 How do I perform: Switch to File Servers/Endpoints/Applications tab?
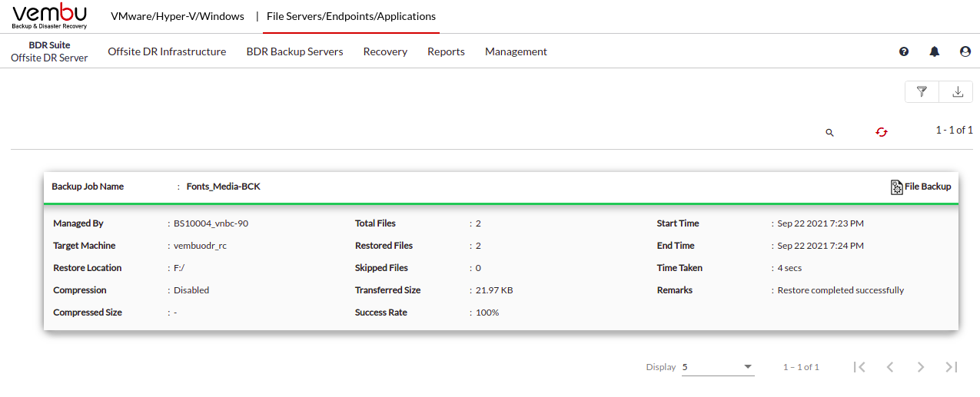tap(351, 16)
